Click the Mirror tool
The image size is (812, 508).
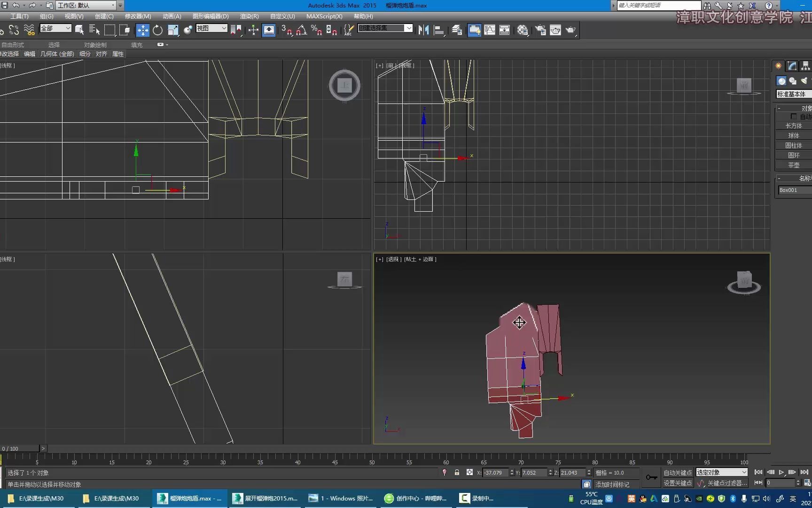(x=423, y=30)
